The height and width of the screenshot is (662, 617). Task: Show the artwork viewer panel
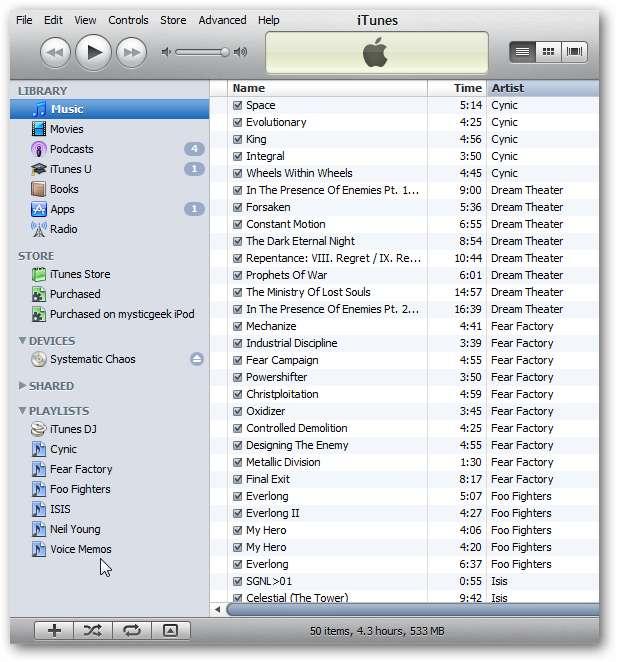[170, 630]
